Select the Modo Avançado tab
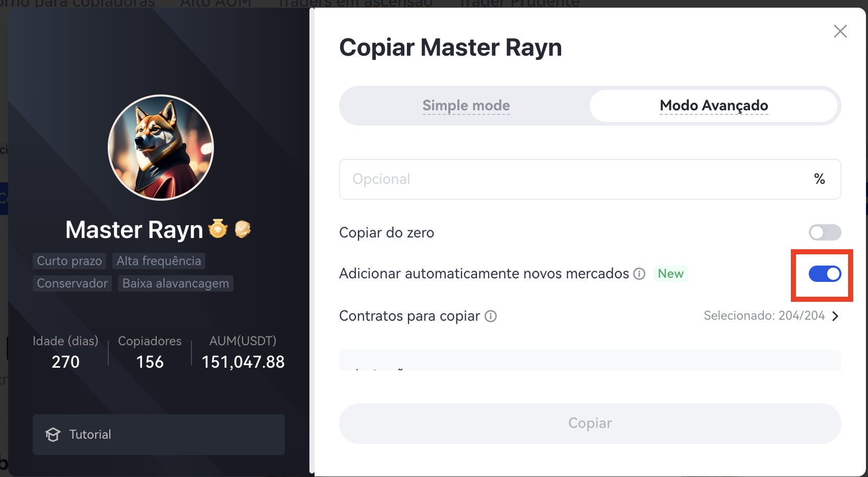 [714, 106]
